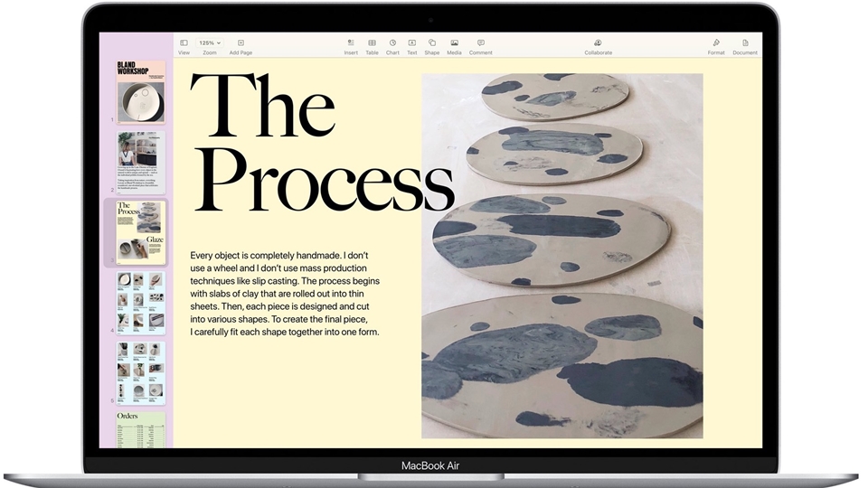Select the clay slabs photo
The image size is (868, 488).
[561, 256]
